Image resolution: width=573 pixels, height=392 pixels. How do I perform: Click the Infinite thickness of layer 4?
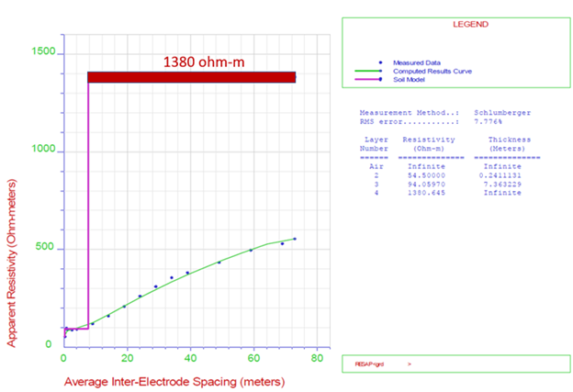502,193
